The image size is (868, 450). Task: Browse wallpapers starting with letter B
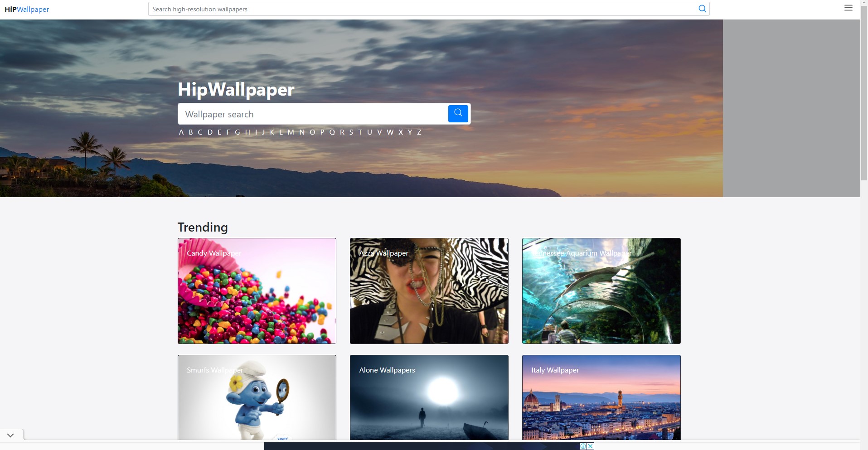[191, 132]
